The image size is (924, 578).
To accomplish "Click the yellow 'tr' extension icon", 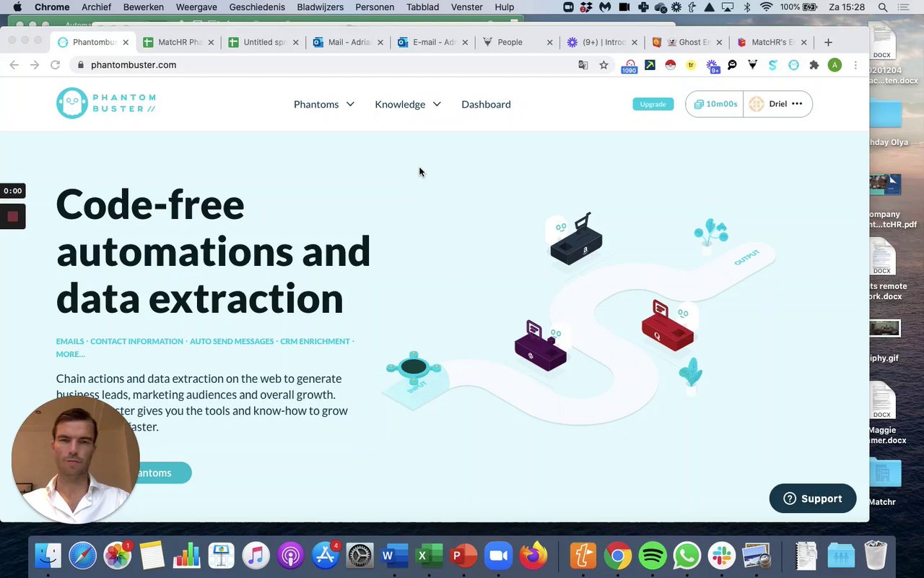I will [x=691, y=65].
